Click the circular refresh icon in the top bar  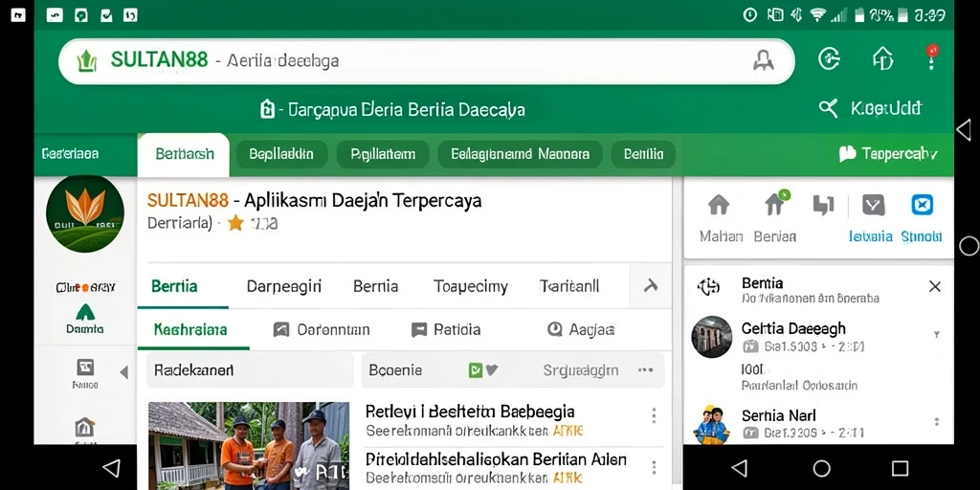coord(829,59)
